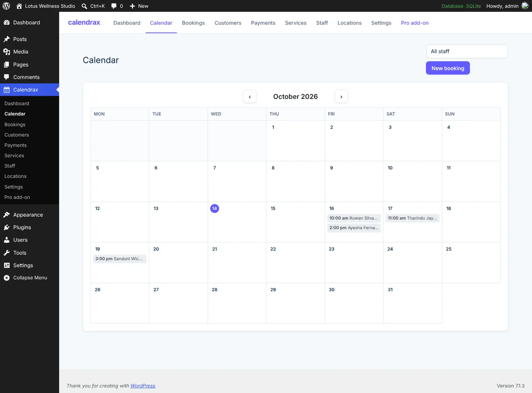Click the plus New icon
Image resolution: width=532 pixels, height=393 pixels.
132,6
